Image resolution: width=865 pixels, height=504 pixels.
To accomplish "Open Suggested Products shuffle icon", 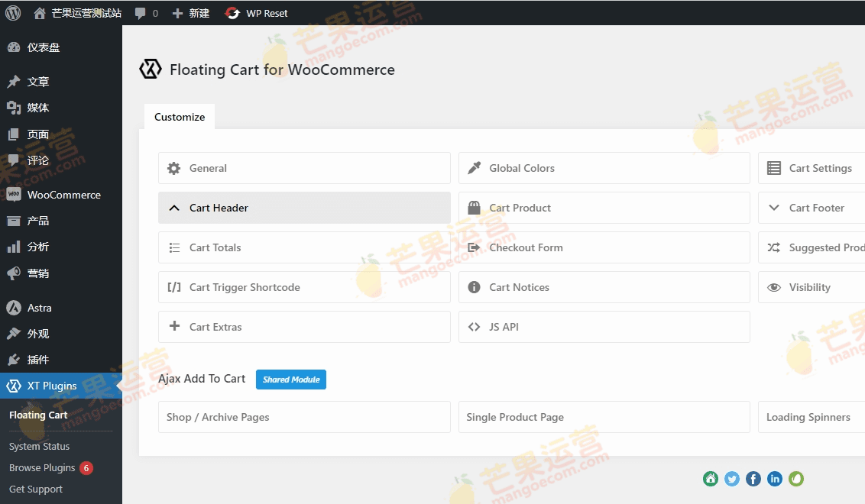I will pyautogui.click(x=773, y=247).
